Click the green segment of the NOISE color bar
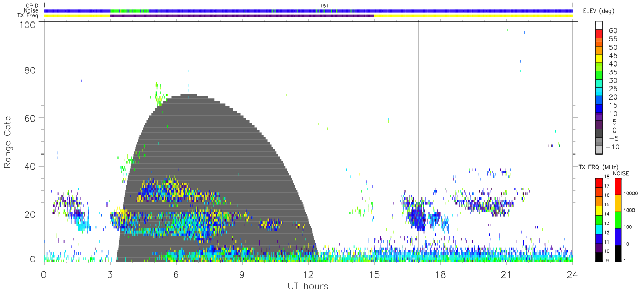644x297 pixels. [618, 220]
